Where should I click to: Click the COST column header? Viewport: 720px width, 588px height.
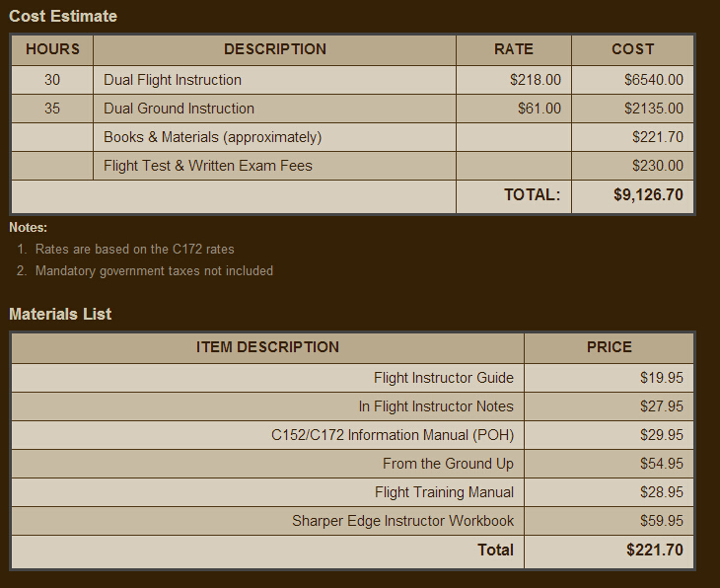(633, 49)
